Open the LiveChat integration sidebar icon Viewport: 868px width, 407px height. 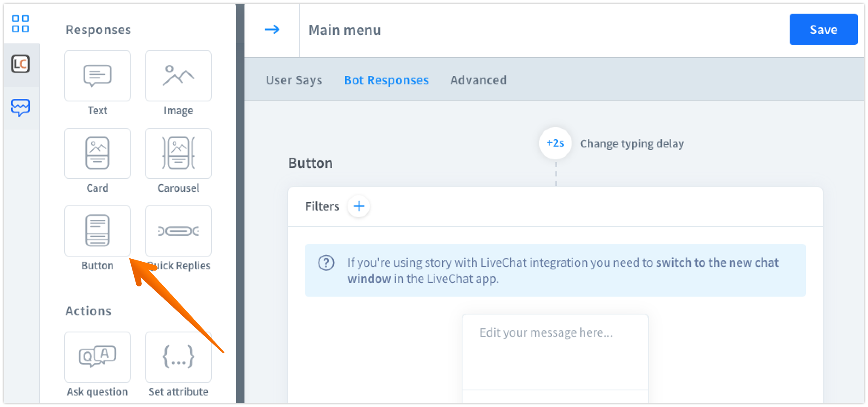click(x=21, y=65)
